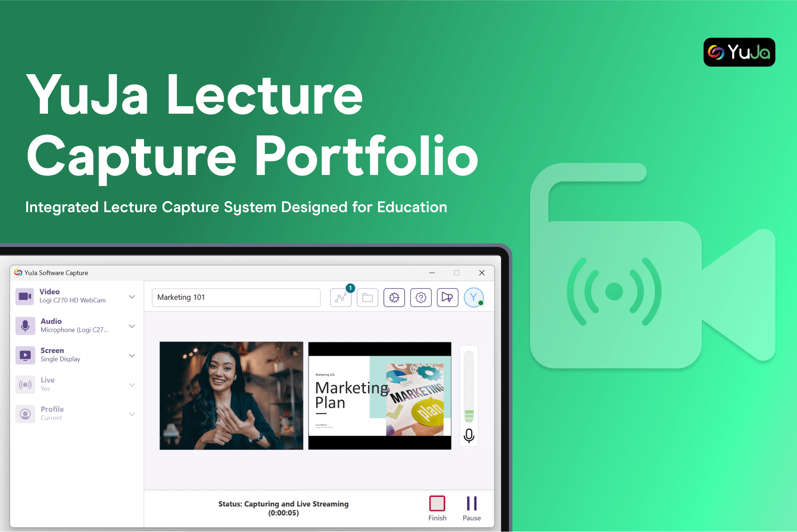Click the Live streaming icon
The image size is (797, 532).
25,385
